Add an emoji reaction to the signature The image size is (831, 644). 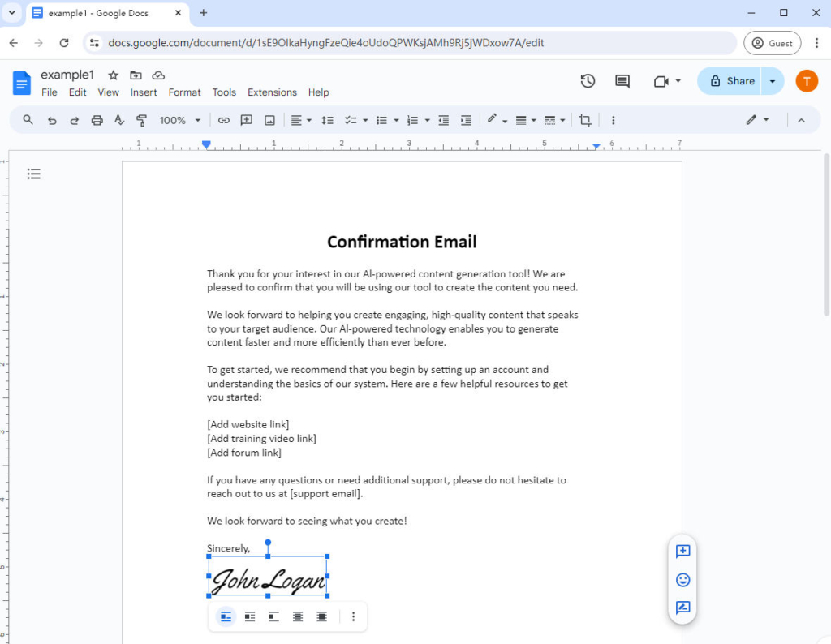point(682,579)
